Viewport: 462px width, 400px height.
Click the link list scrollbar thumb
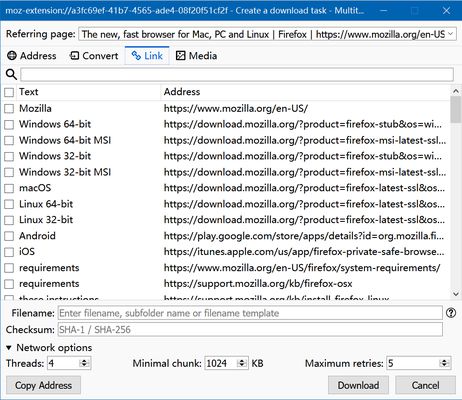tap(456, 110)
